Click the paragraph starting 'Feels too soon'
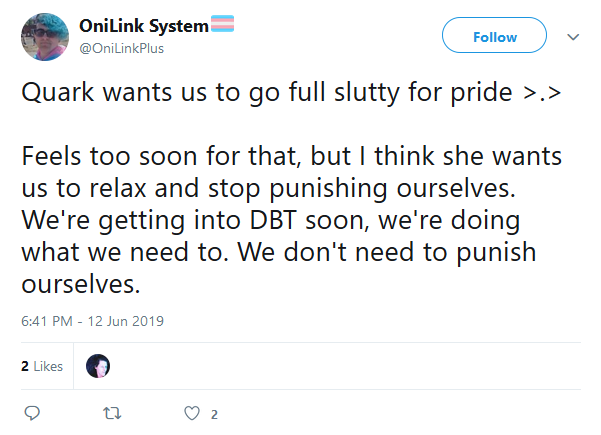This screenshot has width=601, height=435. [x=291, y=220]
